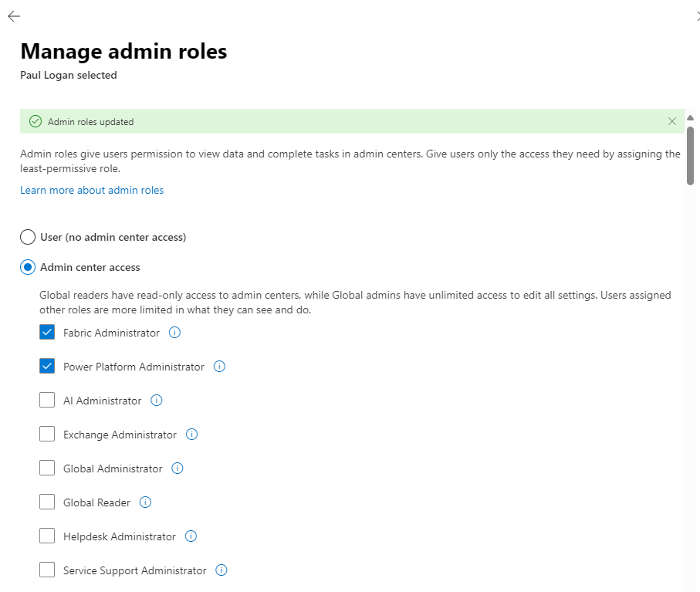
Task: Check the Exchange Administrator role
Action: pos(46,434)
